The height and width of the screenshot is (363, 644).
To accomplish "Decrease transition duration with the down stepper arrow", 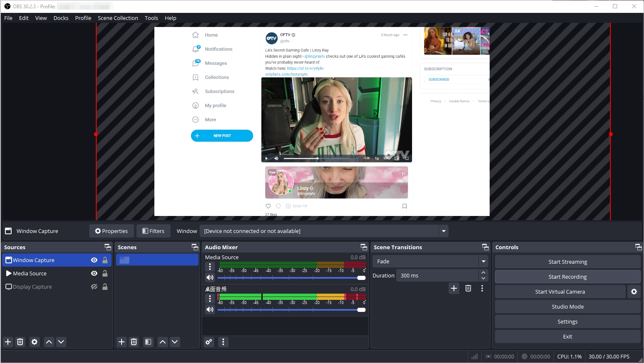I will pos(483,278).
